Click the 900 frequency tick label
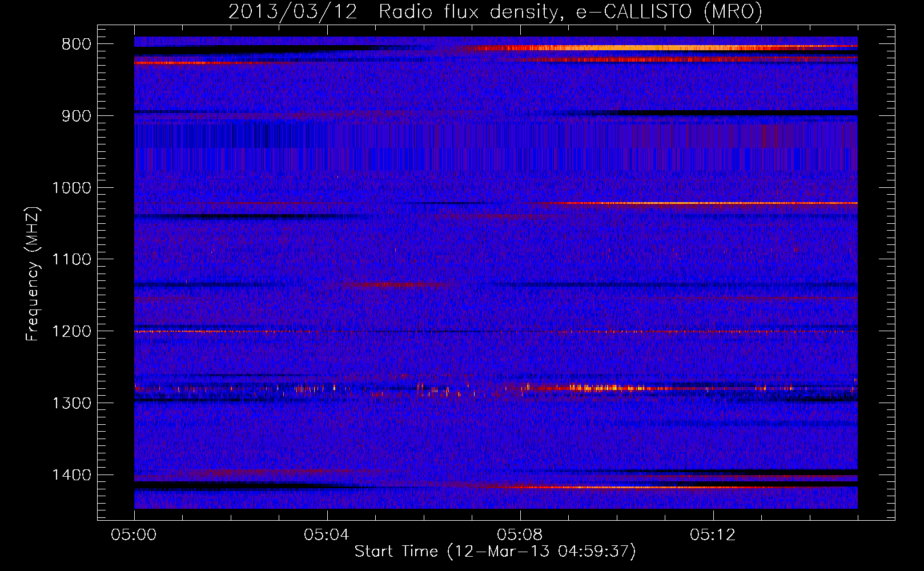 (76, 116)
